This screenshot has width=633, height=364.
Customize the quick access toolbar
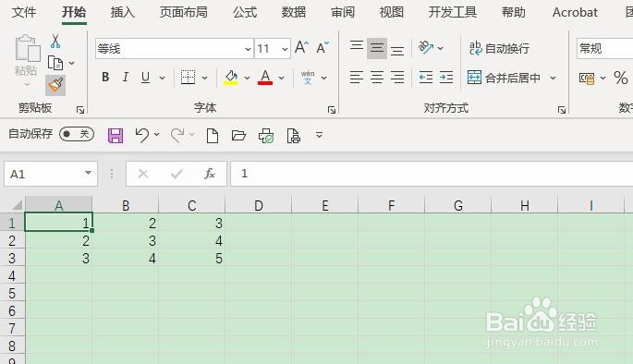point(319,135)
